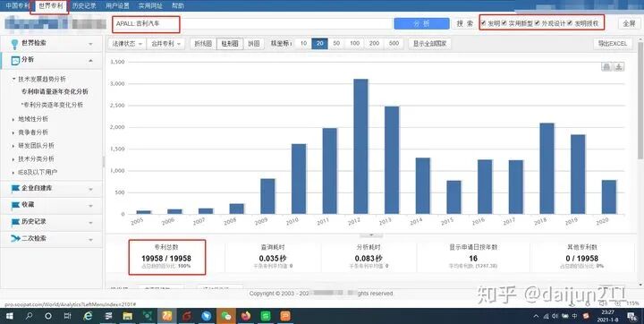Click the chart icon next to 分析
Image resolution: width=644 pixels, height=324 pixels.
[15, 61]
